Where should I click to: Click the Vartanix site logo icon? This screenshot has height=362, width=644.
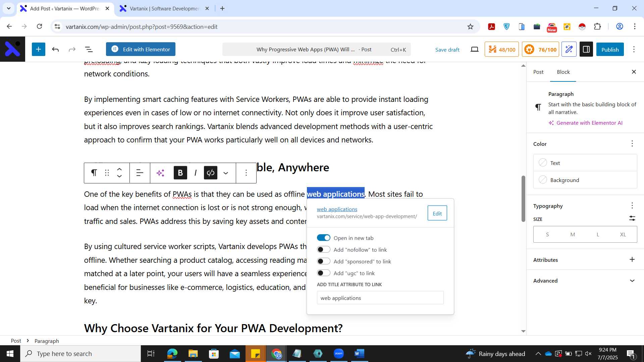tap(12, 49)
